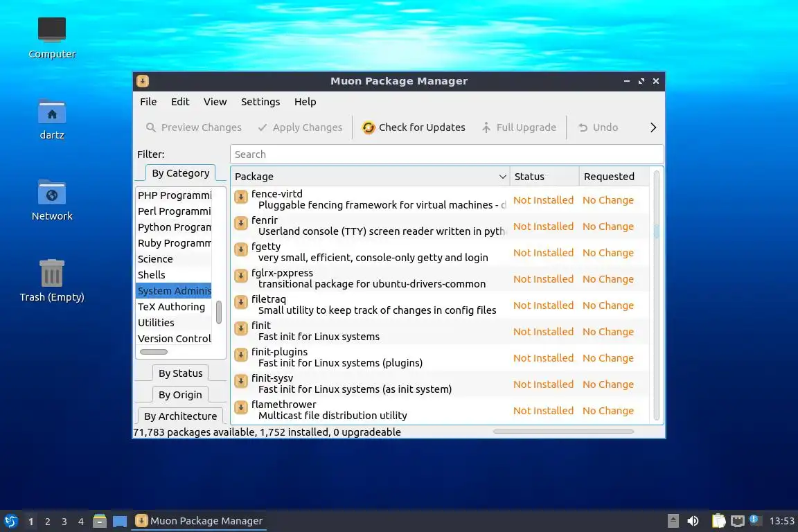The image size is (798, 532).
Task: Click Undo in toolbar
Action: tap(598, 127)
